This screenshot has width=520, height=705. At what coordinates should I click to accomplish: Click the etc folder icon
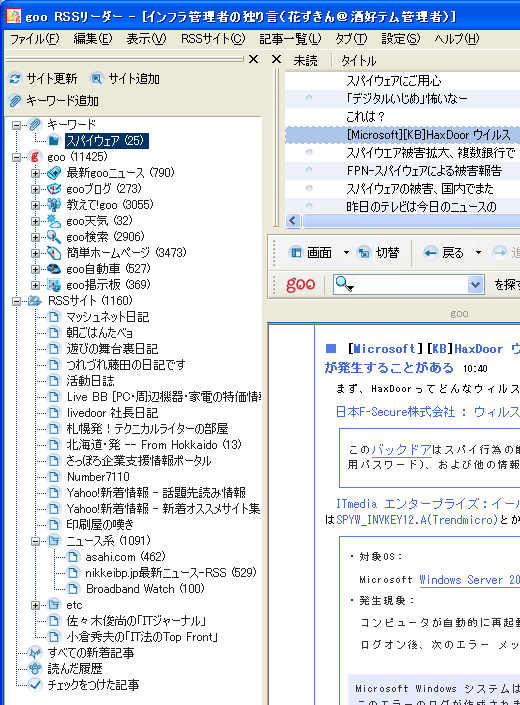coord(54,605)
